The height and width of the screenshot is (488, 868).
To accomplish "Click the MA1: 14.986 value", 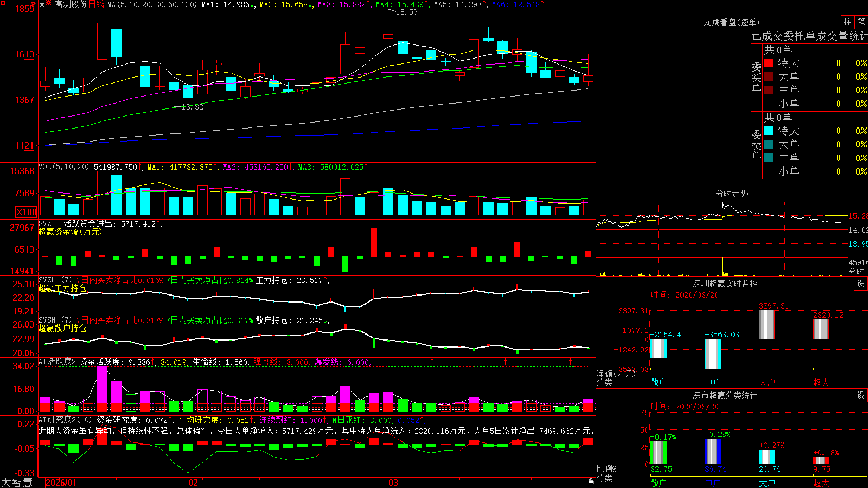I will (226, 4).
